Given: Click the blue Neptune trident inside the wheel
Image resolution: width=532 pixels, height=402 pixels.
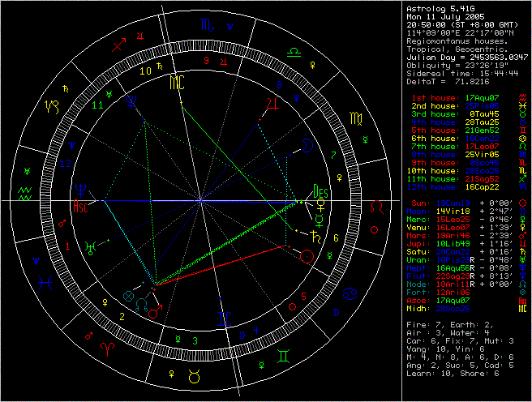Looking at the screenshot, I should (81, 190).
